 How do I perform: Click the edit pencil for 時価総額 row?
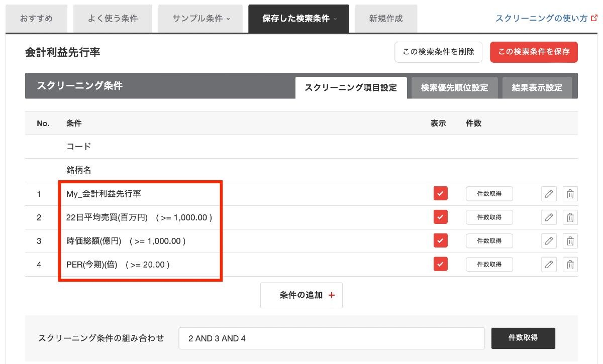[x=549, y=241]
